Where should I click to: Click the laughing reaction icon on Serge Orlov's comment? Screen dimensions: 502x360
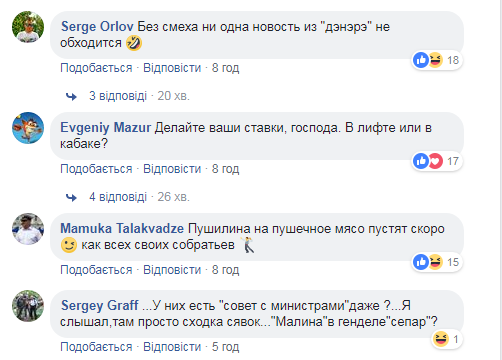point(435,60)
